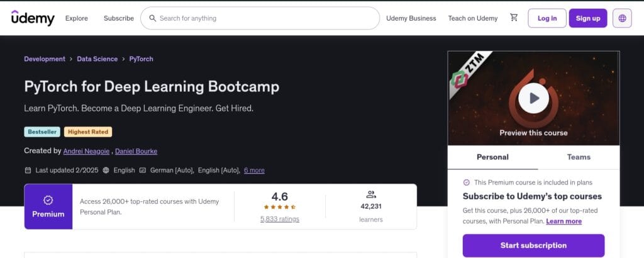644x258 pixels.
Task: Click the calendar icon beside Last updated
Action: pyautogui.click(x=28, y=170)
